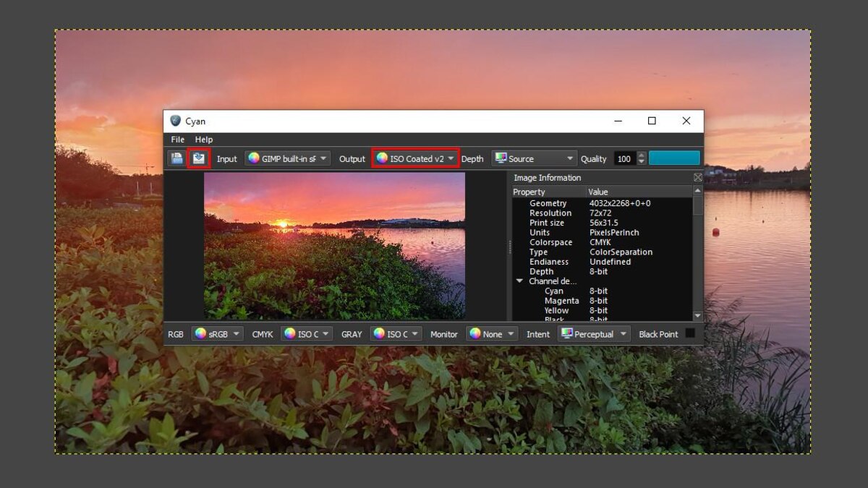
Task: Open the RGB sRGB profile dropdown
Action: click(217, 334)
